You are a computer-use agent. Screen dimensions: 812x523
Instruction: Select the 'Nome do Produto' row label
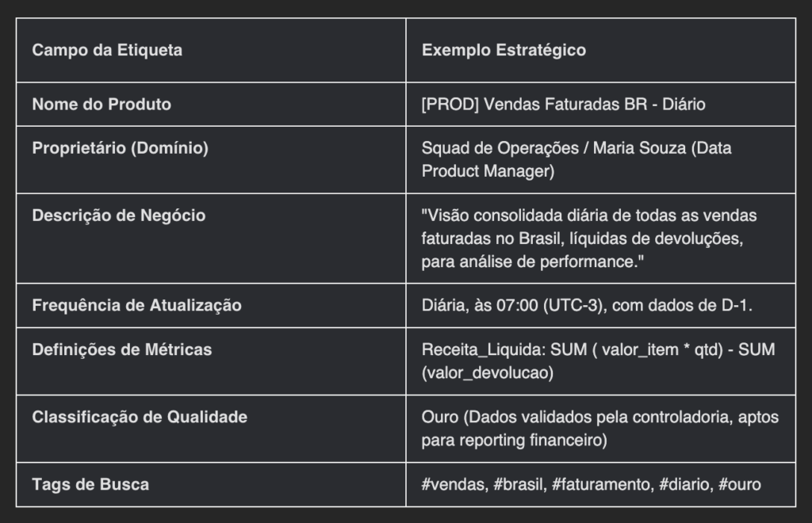pyautogui.click(x=101, y=105)
